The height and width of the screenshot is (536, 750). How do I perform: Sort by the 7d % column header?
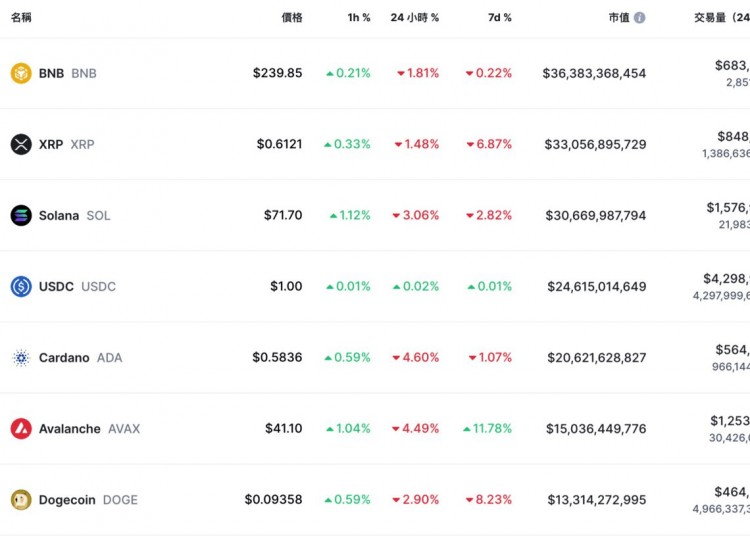499,18
